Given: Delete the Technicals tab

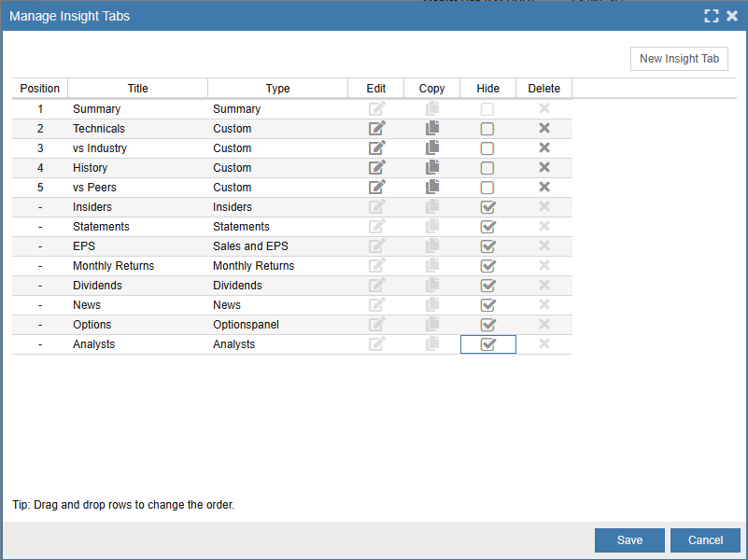Looking at the screenshot, I should [x=544, y=128].
